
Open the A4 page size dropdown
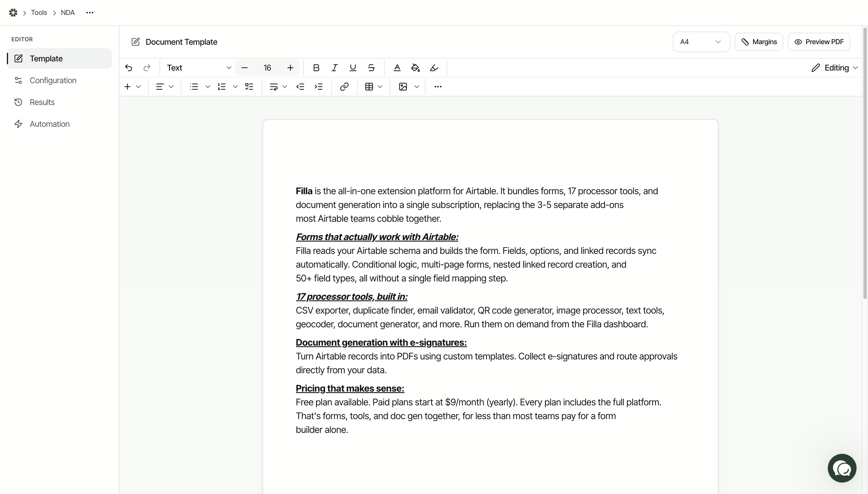tap(701, 42)
